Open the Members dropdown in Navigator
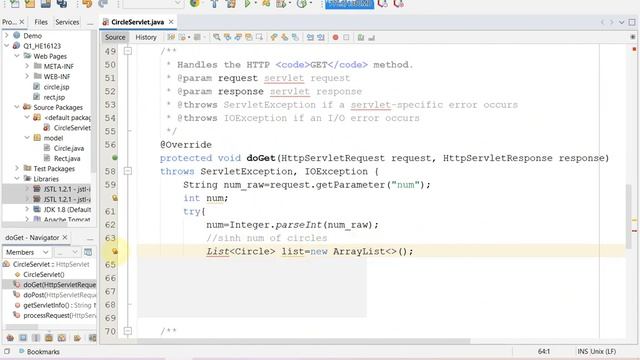The height and width of the screenshot is (360, 640). click(x=27, y=252)
